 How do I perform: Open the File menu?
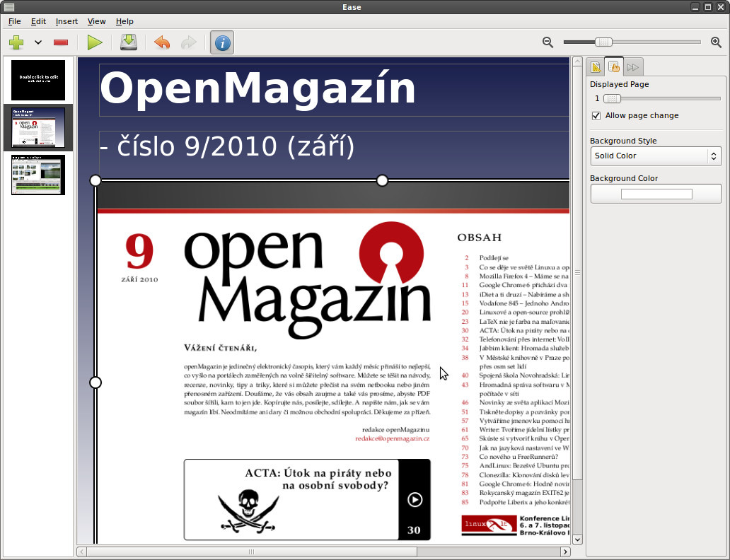tap(14, 21)
